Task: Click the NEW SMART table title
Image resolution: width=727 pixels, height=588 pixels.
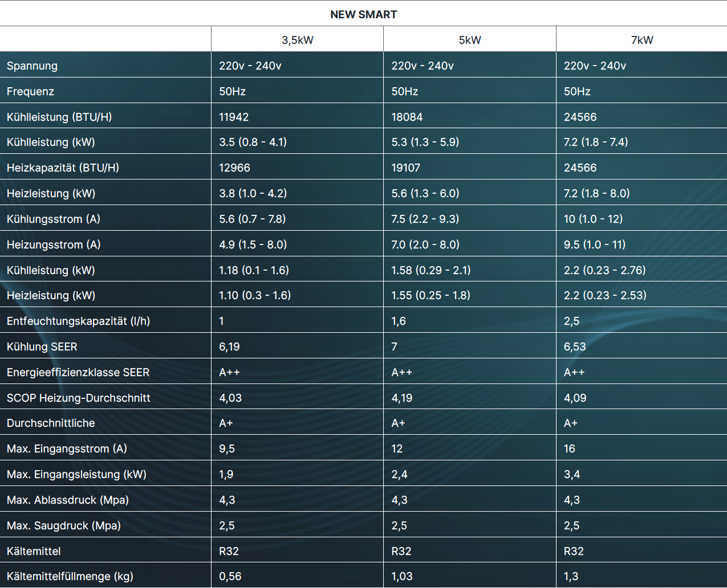Action: pyautogui.click(x=363, y=14)
